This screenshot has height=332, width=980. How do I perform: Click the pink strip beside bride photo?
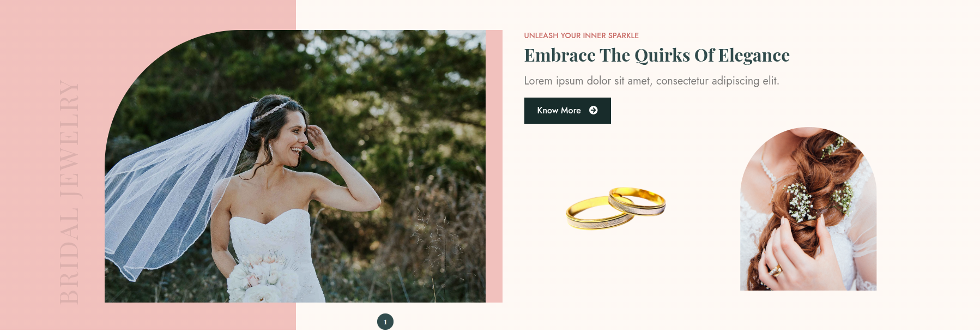coord(494,166)
